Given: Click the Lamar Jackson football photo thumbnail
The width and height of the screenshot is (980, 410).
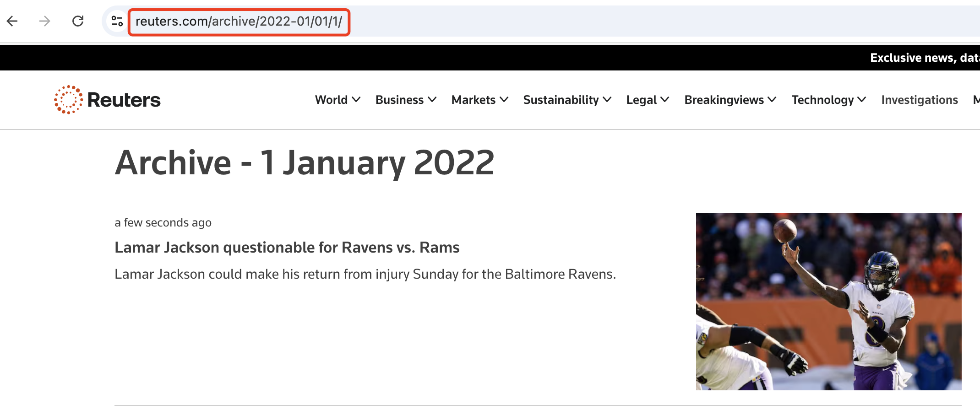Looking at the screenshot, I should [x=828, y=302].
